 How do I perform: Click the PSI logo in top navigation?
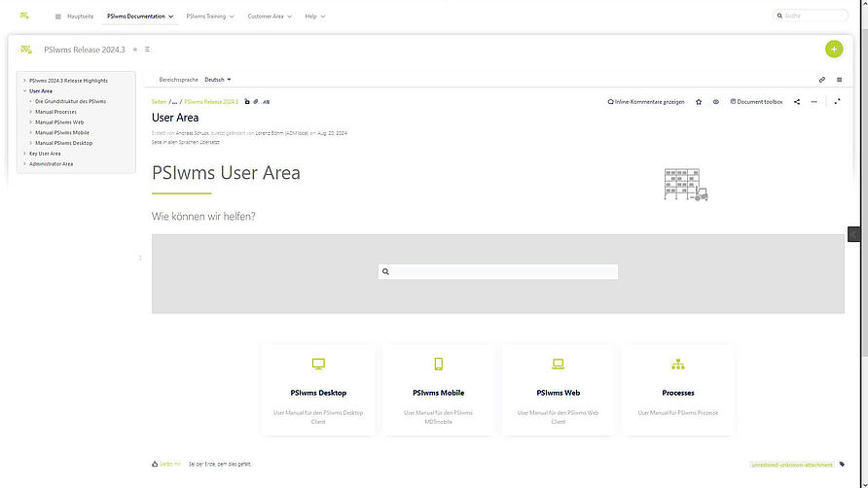tap(24, 16)
